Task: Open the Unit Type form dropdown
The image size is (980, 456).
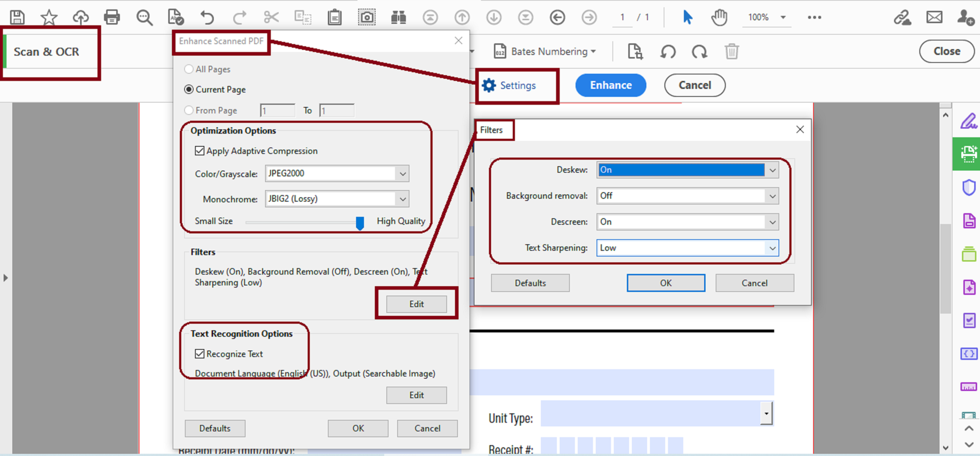Action: (x=766, y=413)
